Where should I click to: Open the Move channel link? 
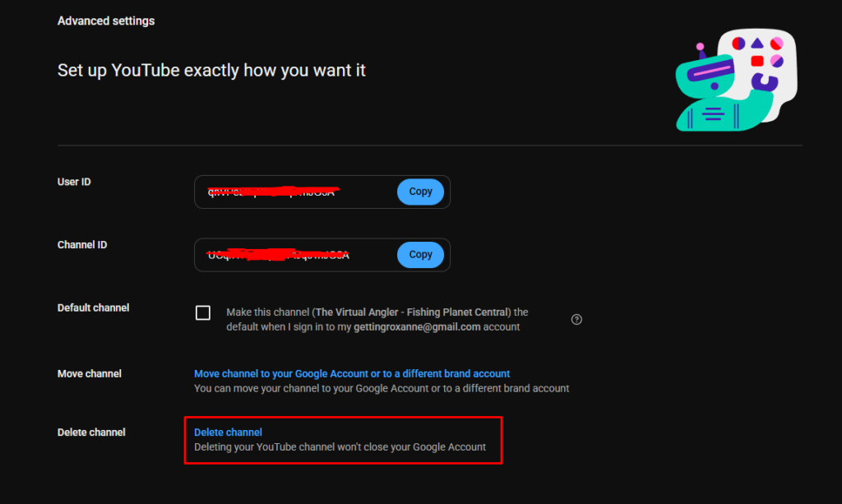(x=352, y=373)
